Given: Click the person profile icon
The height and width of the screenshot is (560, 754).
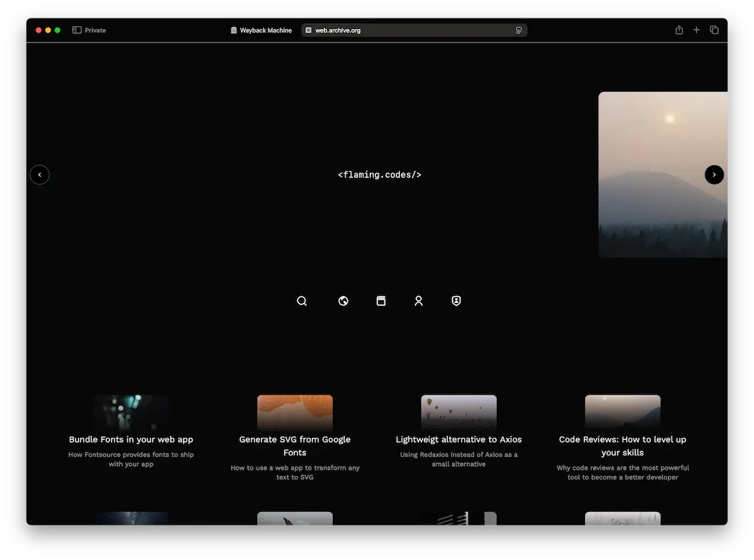Looking at the screenshot, I should coord(418,301).
